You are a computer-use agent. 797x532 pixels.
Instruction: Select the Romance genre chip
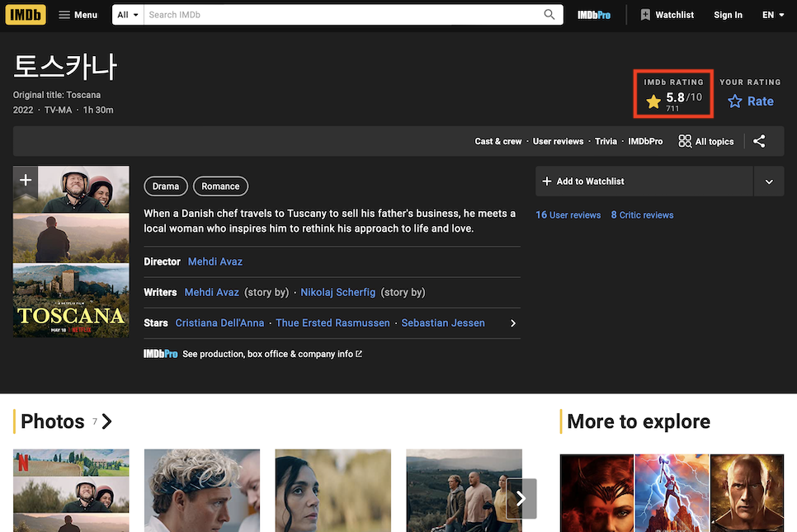220,186
